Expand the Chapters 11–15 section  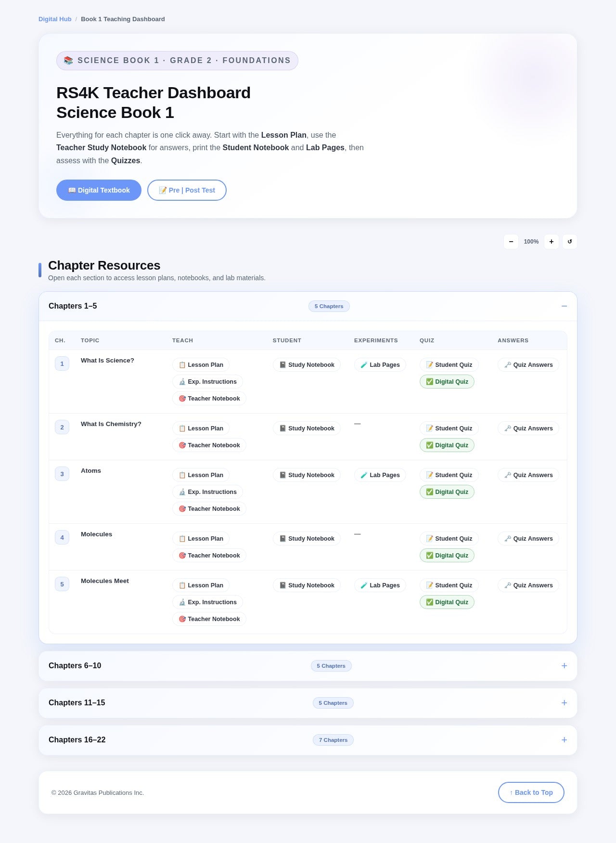pyautogui.click(x=308, y=703)
